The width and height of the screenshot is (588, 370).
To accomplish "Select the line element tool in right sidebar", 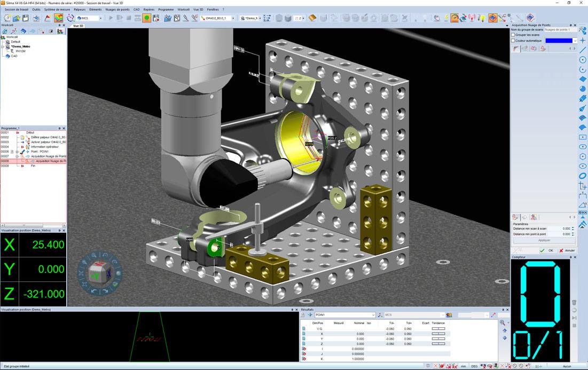I will (582, 50).
